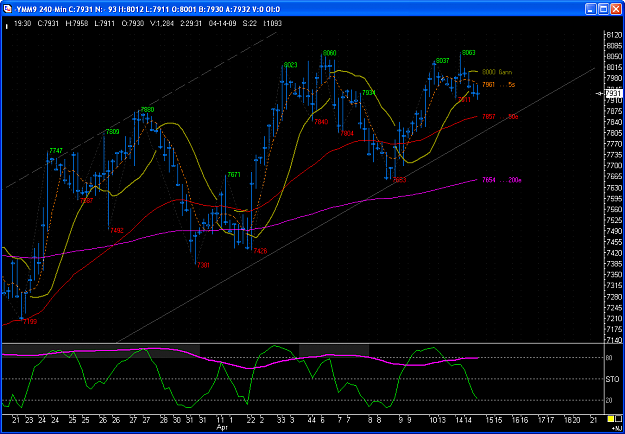625x434 pixels.
Task: Click the yellow square indicator at bottom right
Action: pyautogui.click(x=610, y=419)
